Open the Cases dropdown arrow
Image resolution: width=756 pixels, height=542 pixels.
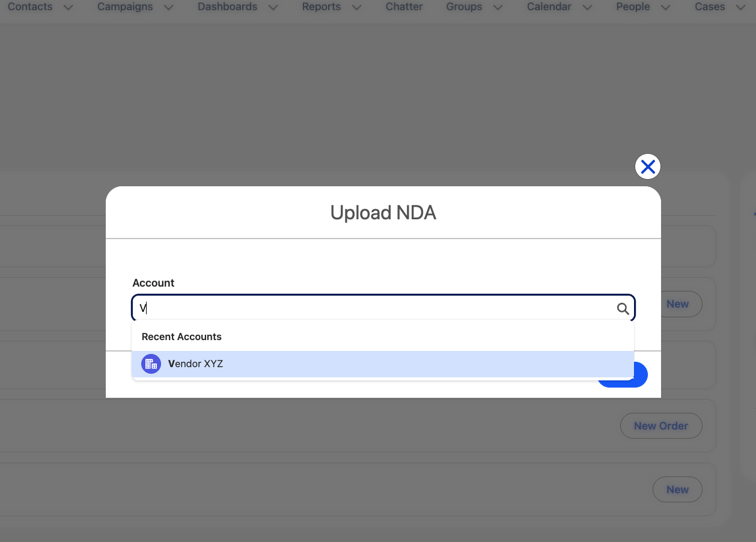click(x=740, y=7)
